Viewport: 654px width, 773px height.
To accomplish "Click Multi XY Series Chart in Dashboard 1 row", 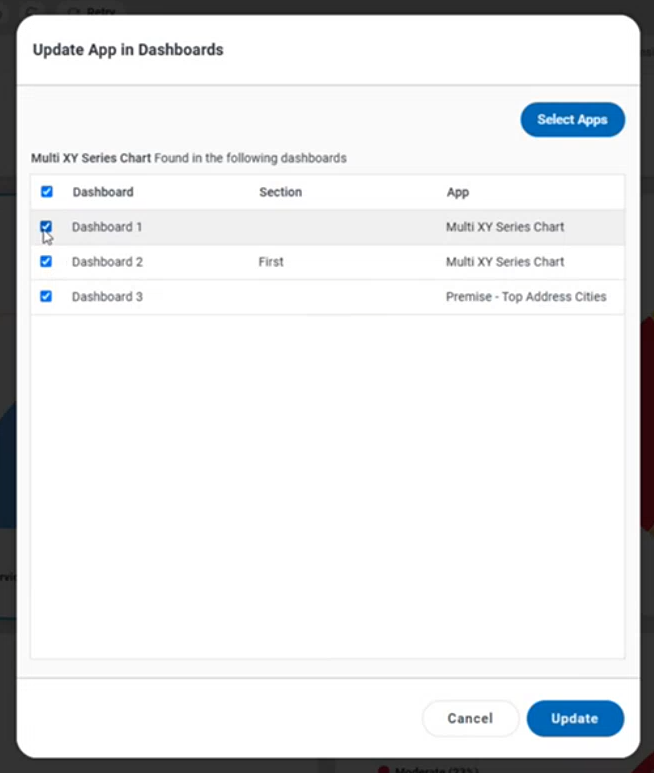I will (x=505, y=227).
